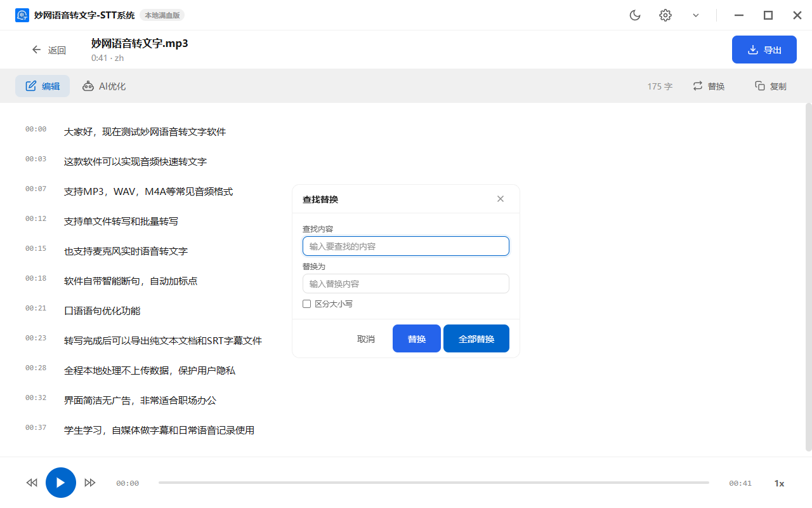Enable the 区分大小写 checkbox
Screen dimensions: 812x508
click(307, 304)
